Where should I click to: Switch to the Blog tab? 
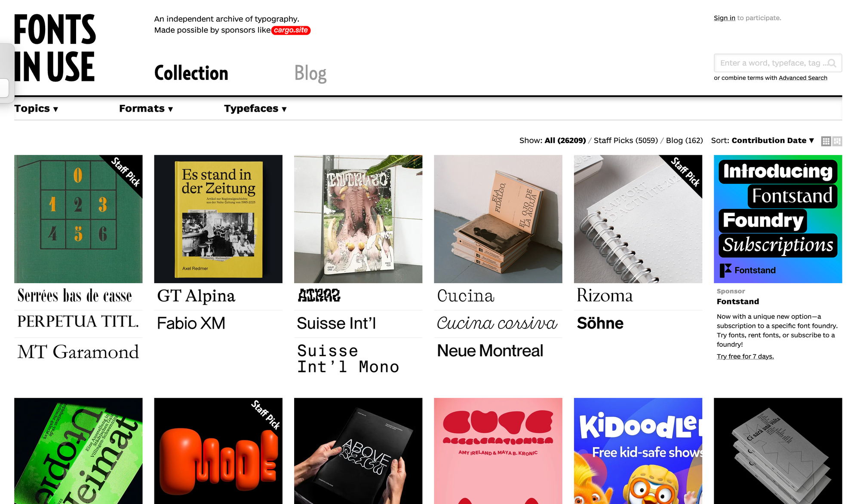point(310,73)
